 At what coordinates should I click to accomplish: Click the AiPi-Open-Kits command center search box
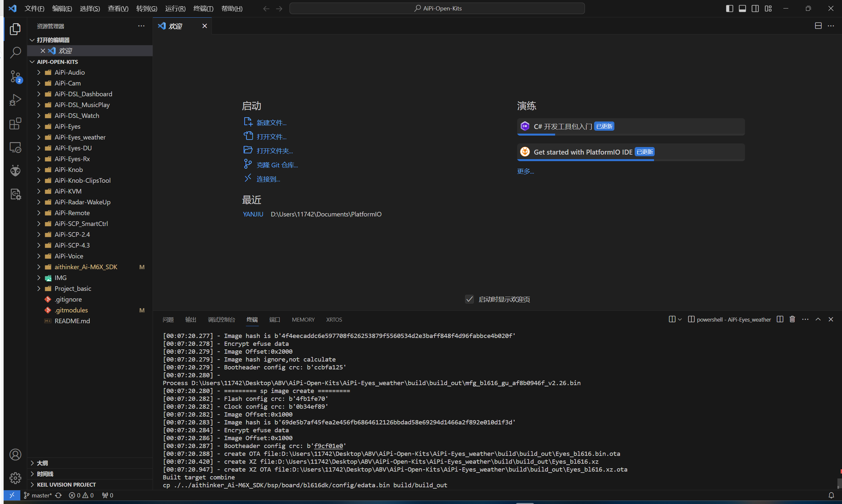pyautogui.click(x=437, y=9)
